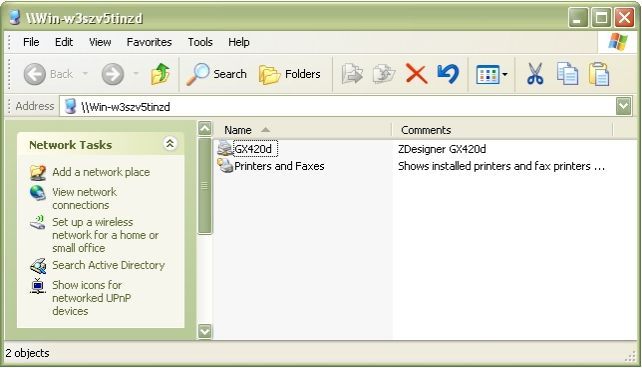Screen dimensions: 642x368
Task: Open the Forward history dropdown arrow
Action: 136,74
